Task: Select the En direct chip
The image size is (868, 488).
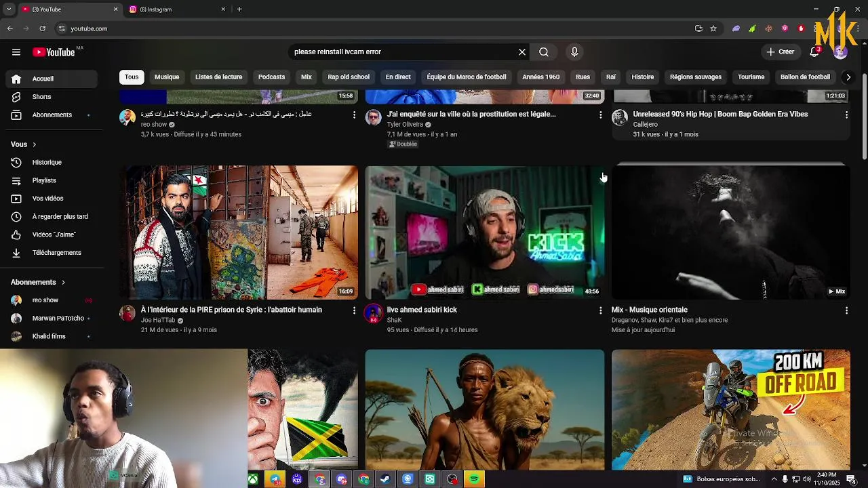Action: click(398, 77)
